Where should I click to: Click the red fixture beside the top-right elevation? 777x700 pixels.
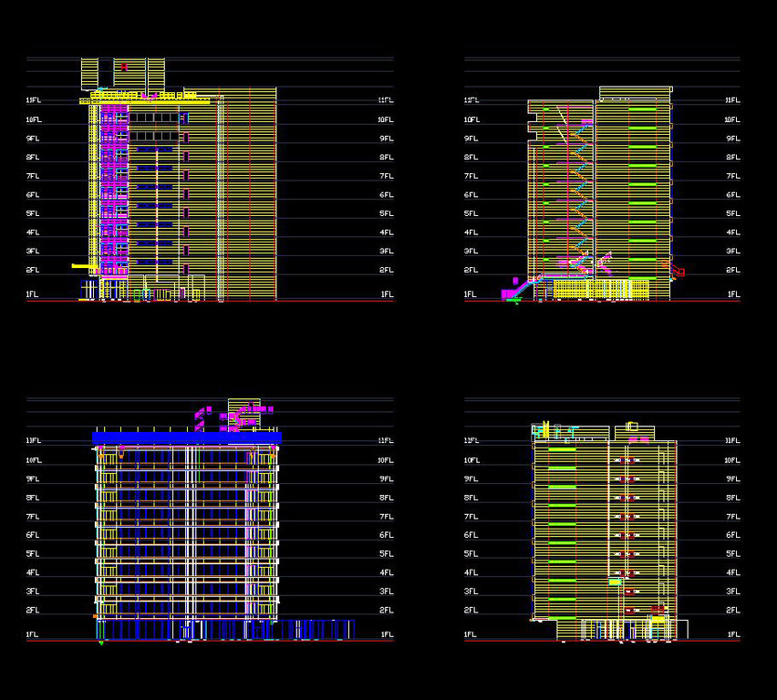click(x=675, y=269)
